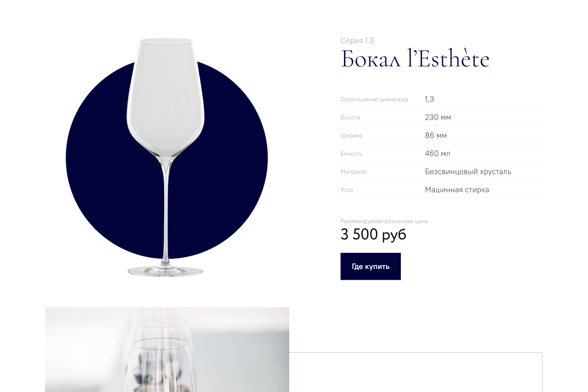Click the 460 мл capacity value

point(438,154)
